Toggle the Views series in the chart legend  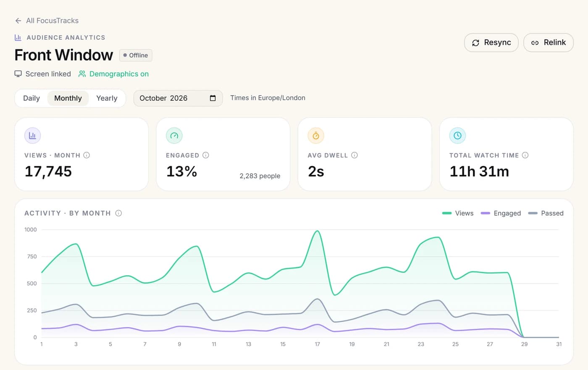(x=458, y=213)
